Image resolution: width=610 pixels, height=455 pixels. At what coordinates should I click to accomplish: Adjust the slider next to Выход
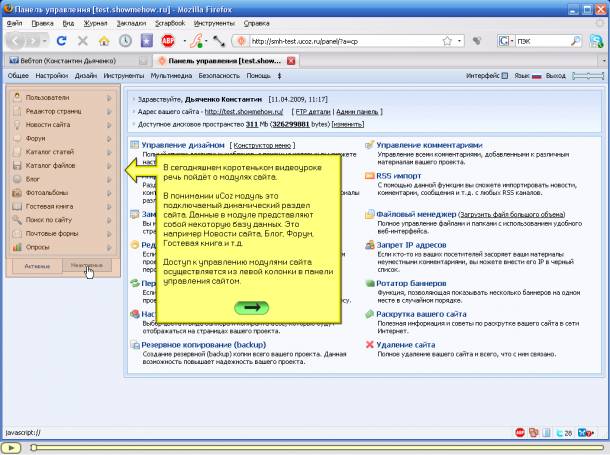(588, 76)
